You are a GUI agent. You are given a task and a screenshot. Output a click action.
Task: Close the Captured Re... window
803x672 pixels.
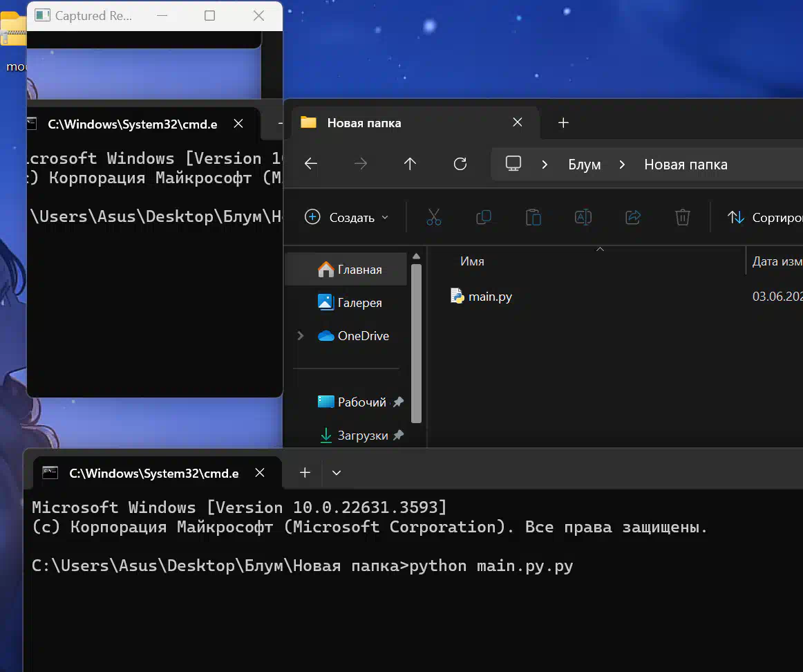(x=258, y=16)
